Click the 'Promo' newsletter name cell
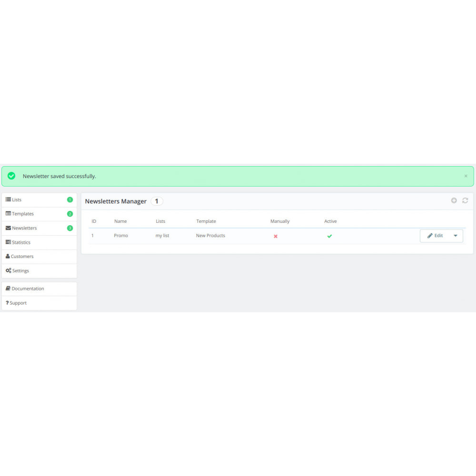 [x=121, y=236]
